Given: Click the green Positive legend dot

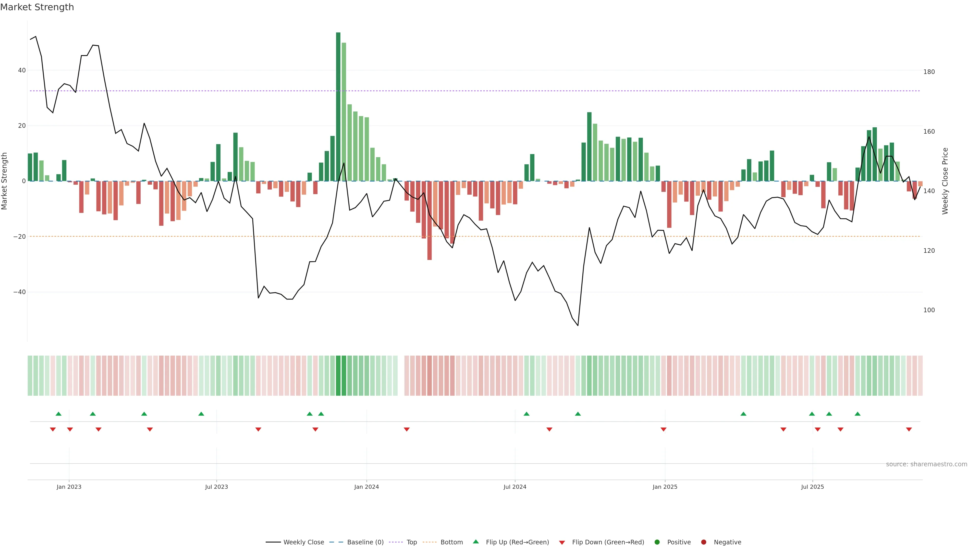Looking at the screenshot, I should [x=657, y=542].
